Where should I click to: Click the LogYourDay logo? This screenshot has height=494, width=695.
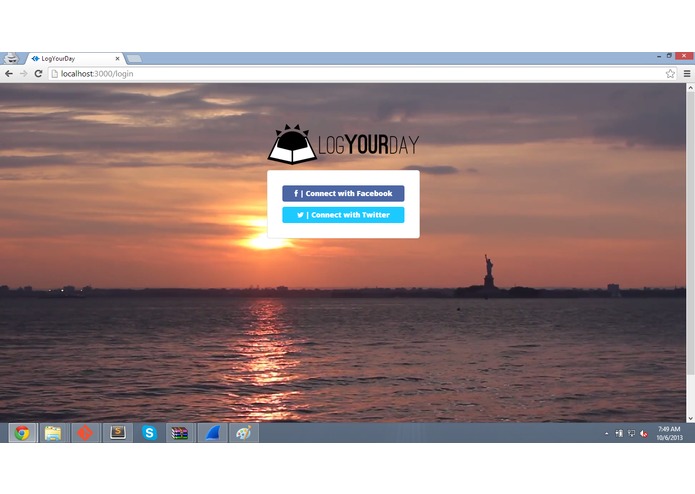pyautogui.click(x=343, y=144)
